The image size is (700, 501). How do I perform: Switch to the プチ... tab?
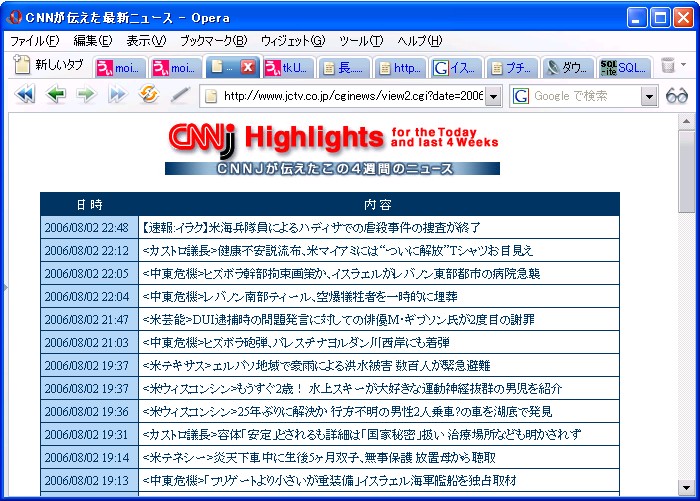point(512,68)
